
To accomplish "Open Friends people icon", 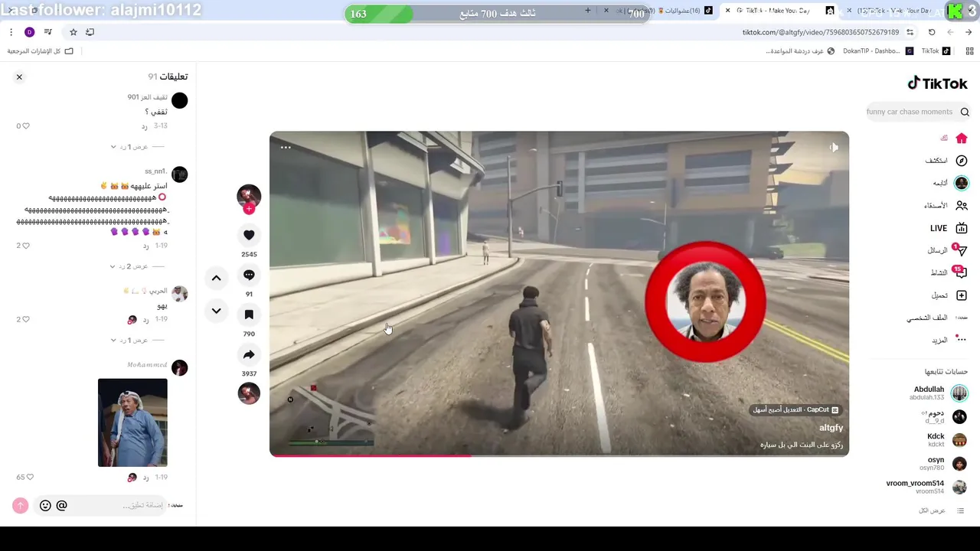I will 962,205.
